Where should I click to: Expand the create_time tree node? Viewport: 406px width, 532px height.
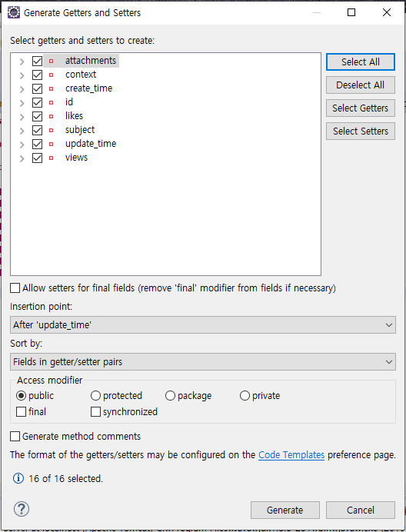tap(22, 89)
